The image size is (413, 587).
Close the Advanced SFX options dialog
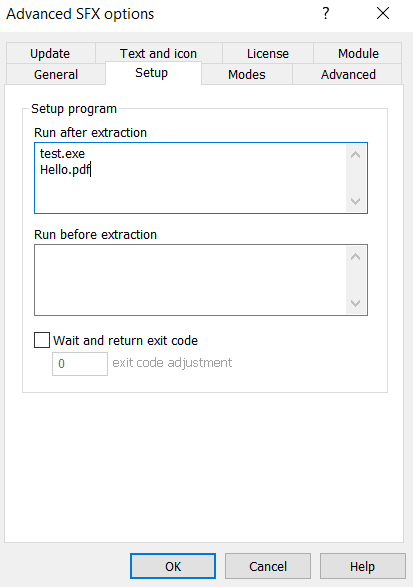[x=383, y=13]
